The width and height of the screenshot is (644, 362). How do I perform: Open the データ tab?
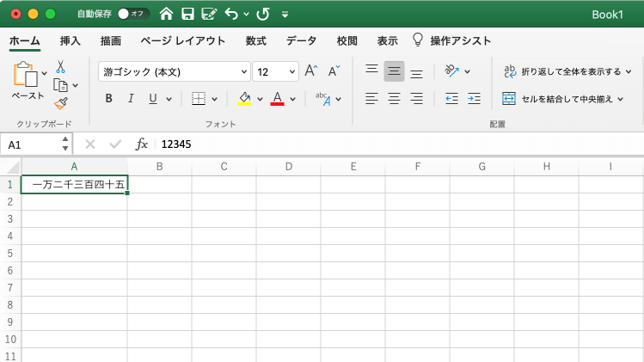301,40
